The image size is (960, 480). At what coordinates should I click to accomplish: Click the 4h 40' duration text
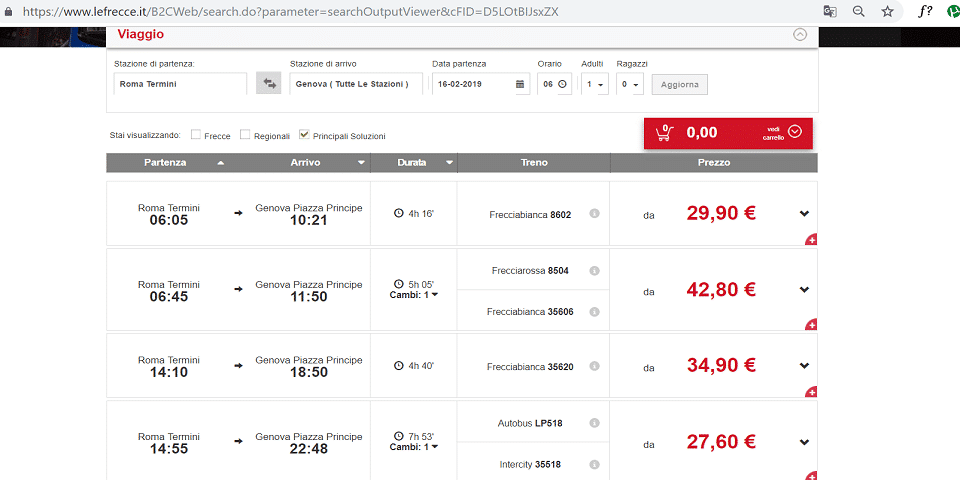pyautogui.click(x=421, y=366)
